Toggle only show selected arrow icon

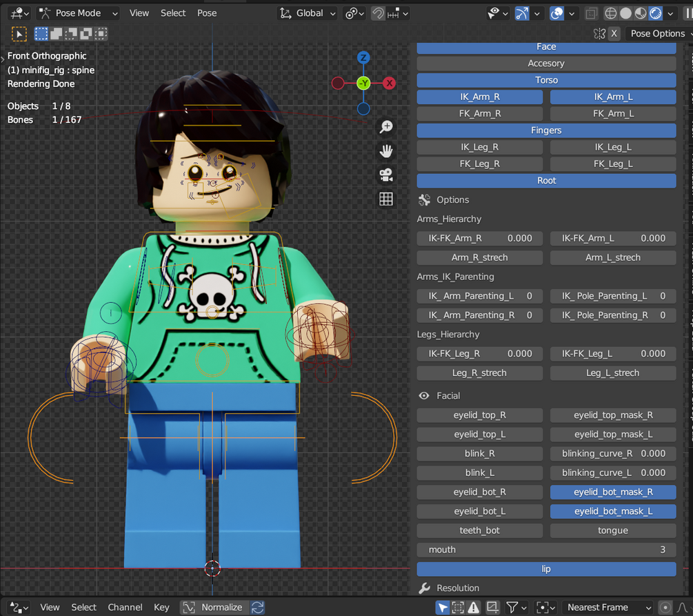point(443,608)
